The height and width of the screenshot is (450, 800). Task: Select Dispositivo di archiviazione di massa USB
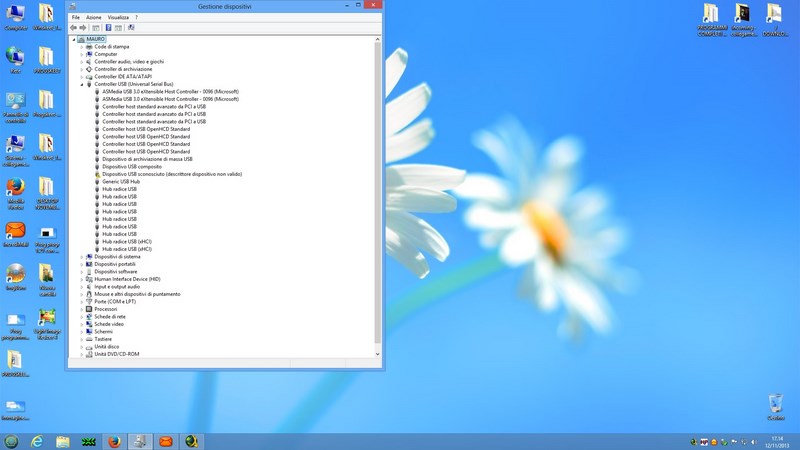(147, 159)
